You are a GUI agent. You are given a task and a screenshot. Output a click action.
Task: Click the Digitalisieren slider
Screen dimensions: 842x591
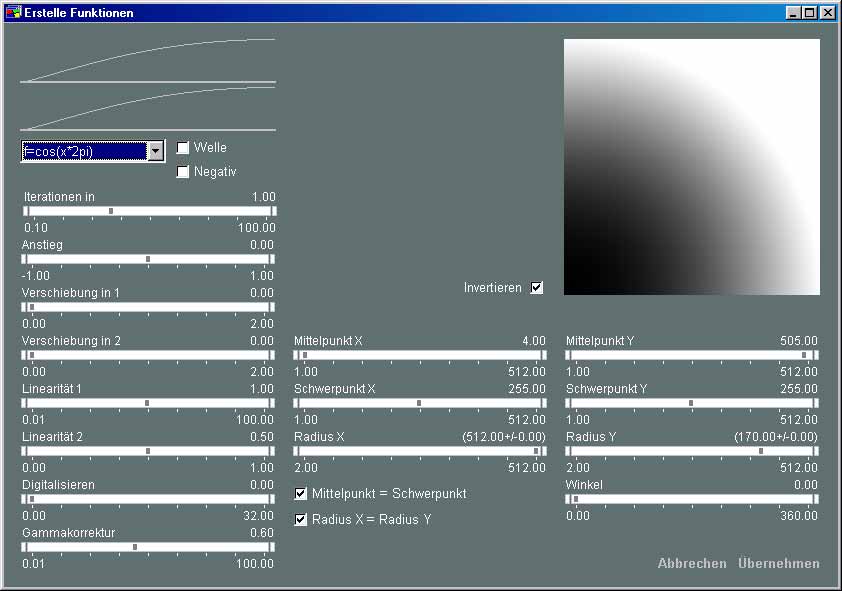148,499
